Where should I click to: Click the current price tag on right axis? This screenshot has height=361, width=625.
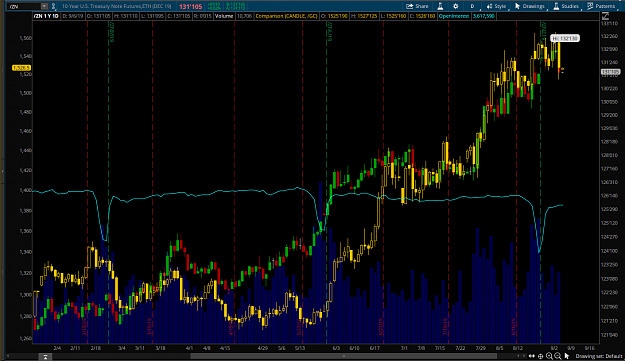click(610, 72)
